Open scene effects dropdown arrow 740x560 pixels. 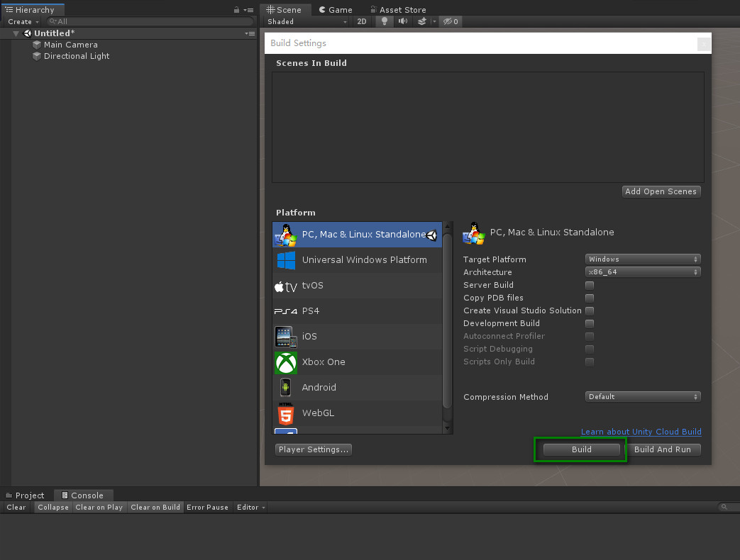pos(433,21)
